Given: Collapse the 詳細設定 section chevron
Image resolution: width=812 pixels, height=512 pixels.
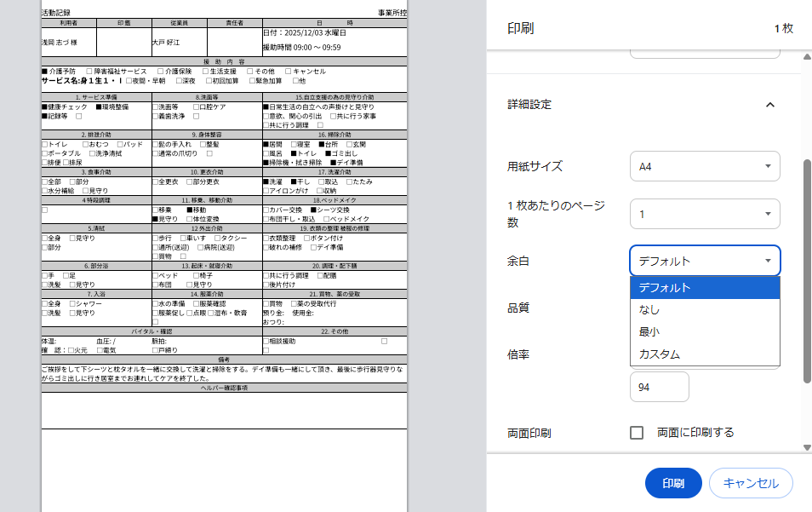Looking at the screenshot, I should pyautogui.click(x=769, y=105).
